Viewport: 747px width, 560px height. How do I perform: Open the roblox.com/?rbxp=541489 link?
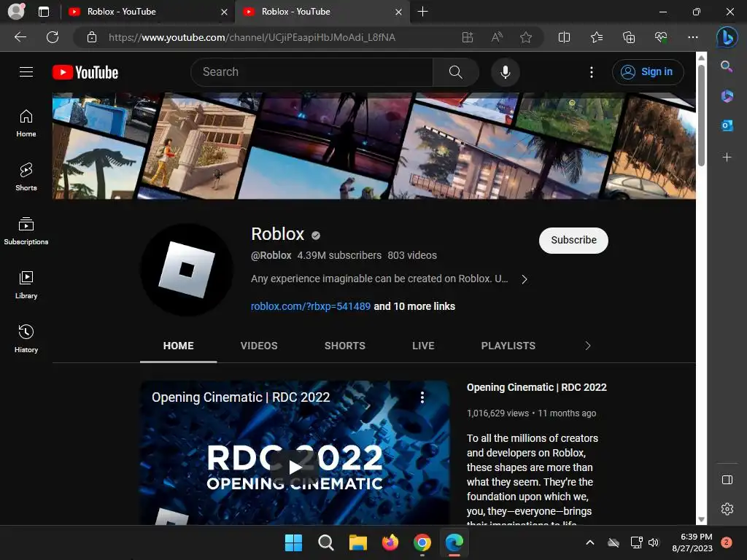[x=311, y=306]
